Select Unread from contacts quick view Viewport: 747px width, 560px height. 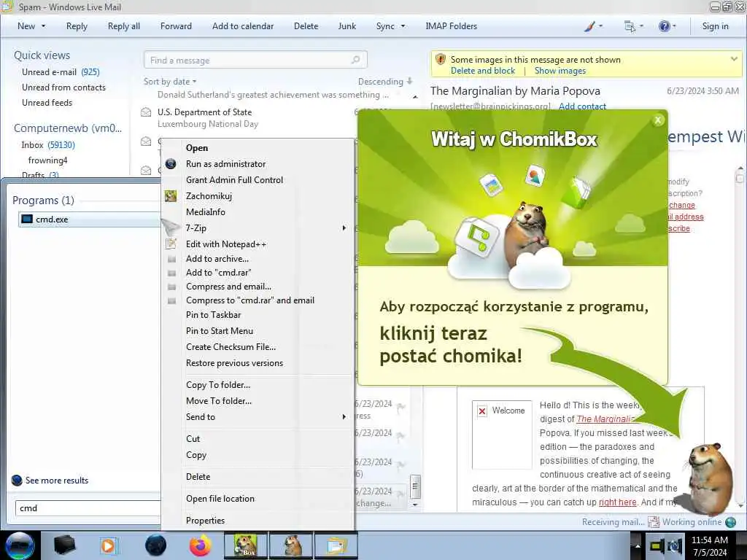click(64, 87)
